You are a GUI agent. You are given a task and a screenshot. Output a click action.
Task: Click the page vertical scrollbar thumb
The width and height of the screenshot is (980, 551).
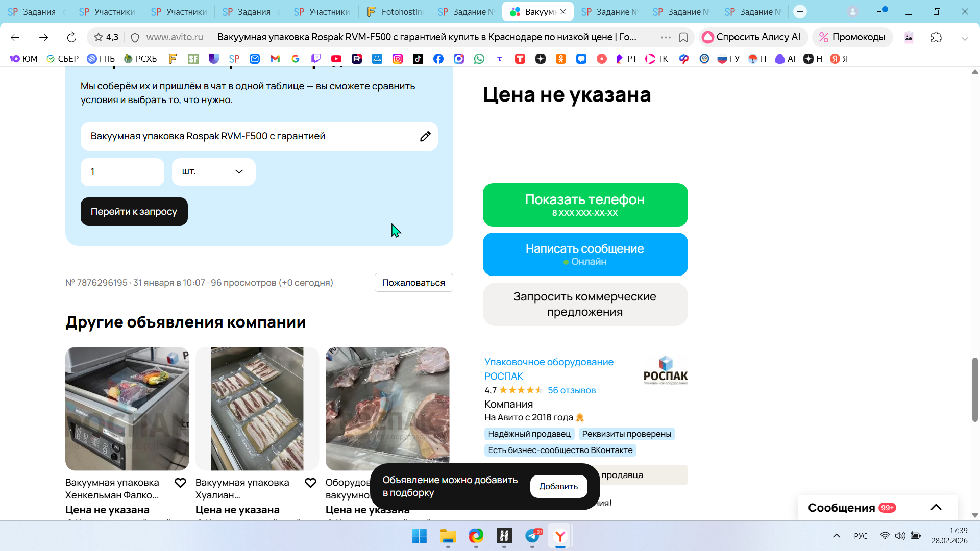click(974, 390)
